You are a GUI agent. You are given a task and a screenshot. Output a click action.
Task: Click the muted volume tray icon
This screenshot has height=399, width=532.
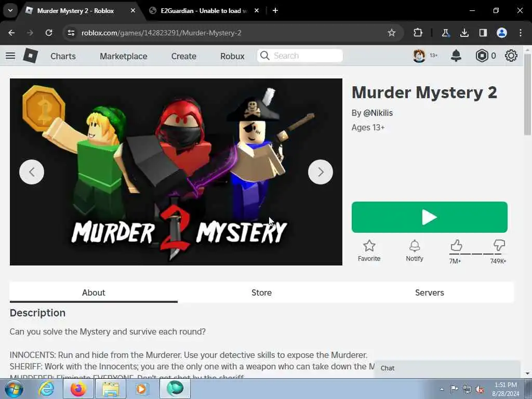point(480,390)
